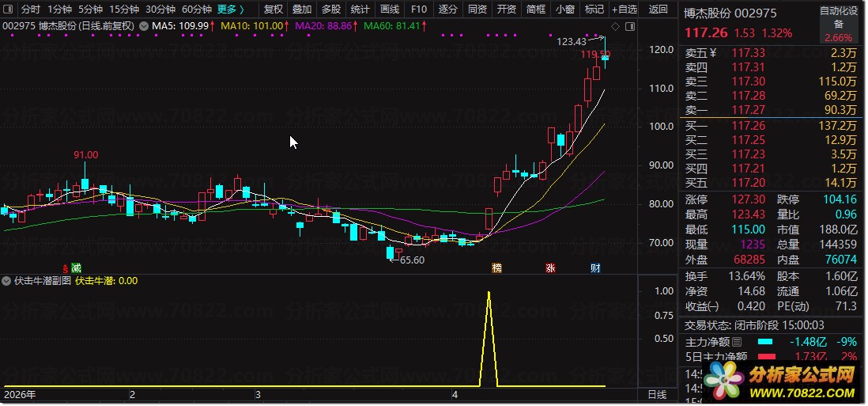Click the diamond marker icon above chart
Viewport: 868px width, 406px height.
point(615,27)
